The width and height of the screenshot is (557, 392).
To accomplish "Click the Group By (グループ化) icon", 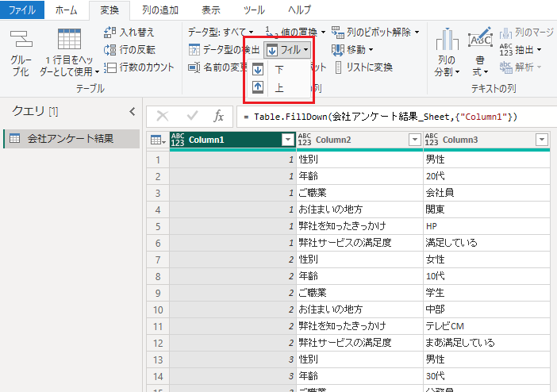I will pyautogui.click(x=21, y=40).
